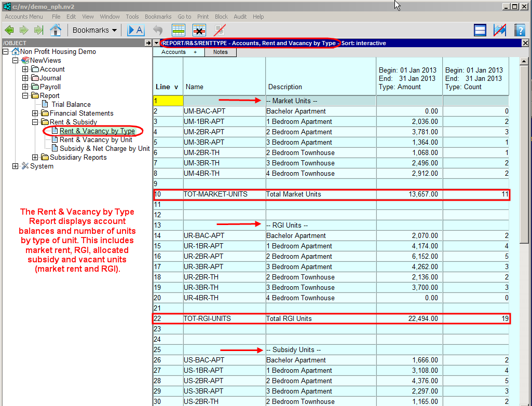Screen dimensions: 532x406
Task: Click the split window layout icon
Action: click(480, 30)
